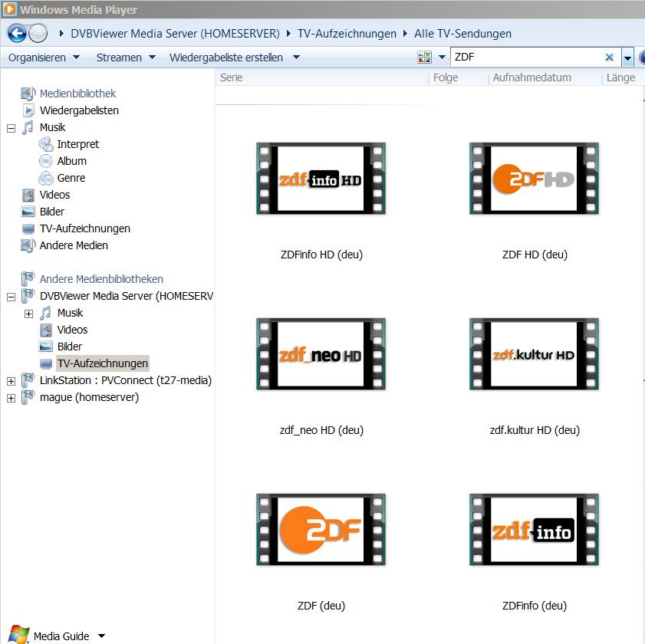
Task: Sort by the Länge column header
Action: 623,77
